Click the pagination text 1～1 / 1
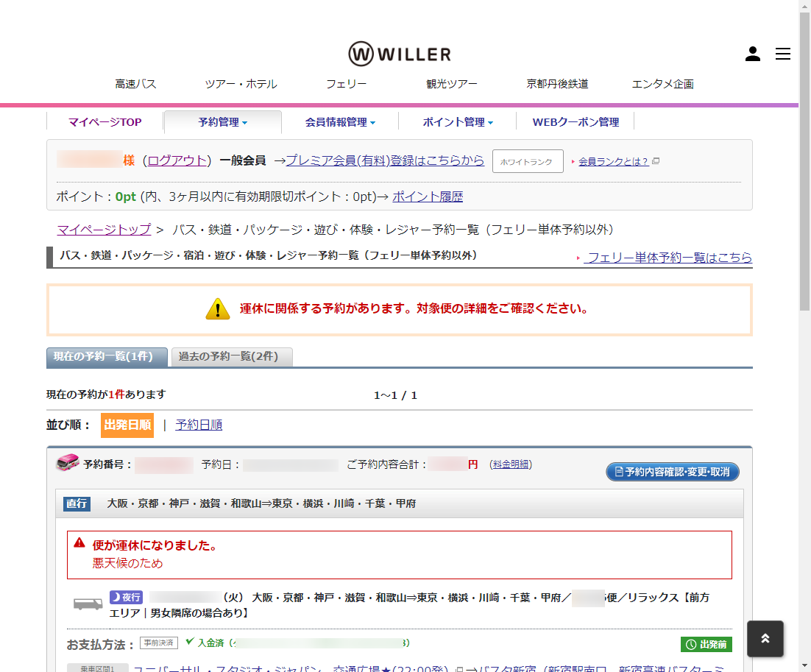This screenshot has height=672, width=811. (x=396, y=396)
